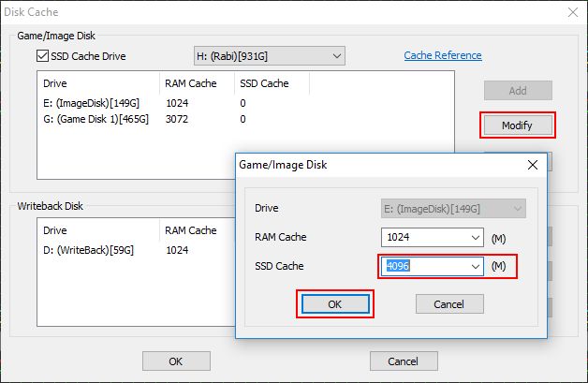Click the greyed-out Add button
588x383 pixels.
coord(518,91)
